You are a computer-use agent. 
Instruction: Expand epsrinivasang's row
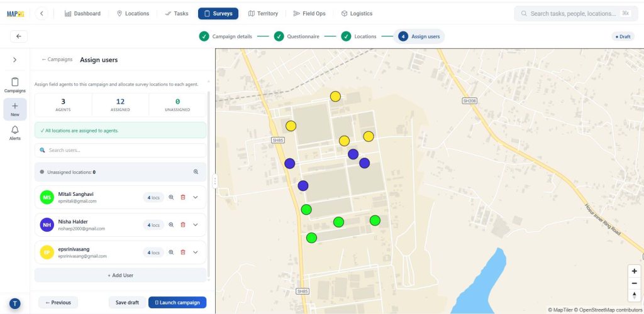tap(196, 252)
